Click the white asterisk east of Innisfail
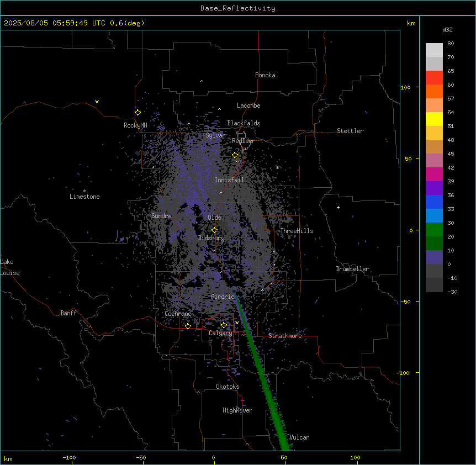Image resolution: width=476 pixels, height=465 pixels. coord(277,167)
